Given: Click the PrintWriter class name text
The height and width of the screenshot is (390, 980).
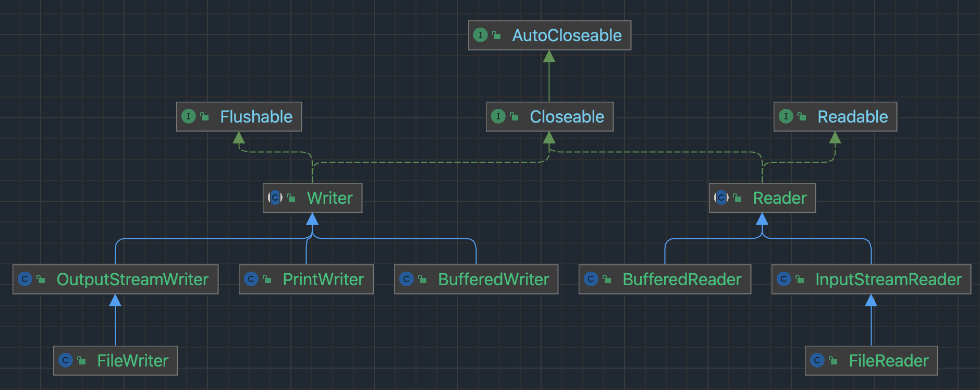Looking at the screenshot, I should coord(323,279).
